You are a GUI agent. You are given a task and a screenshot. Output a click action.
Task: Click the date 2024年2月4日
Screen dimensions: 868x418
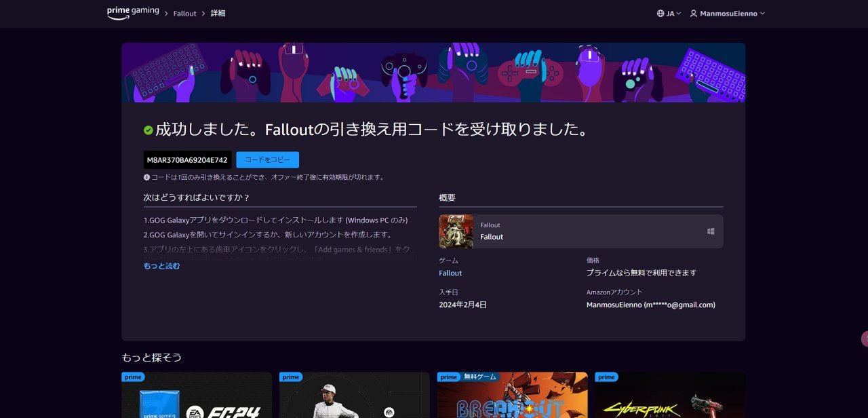click(462, 305)
